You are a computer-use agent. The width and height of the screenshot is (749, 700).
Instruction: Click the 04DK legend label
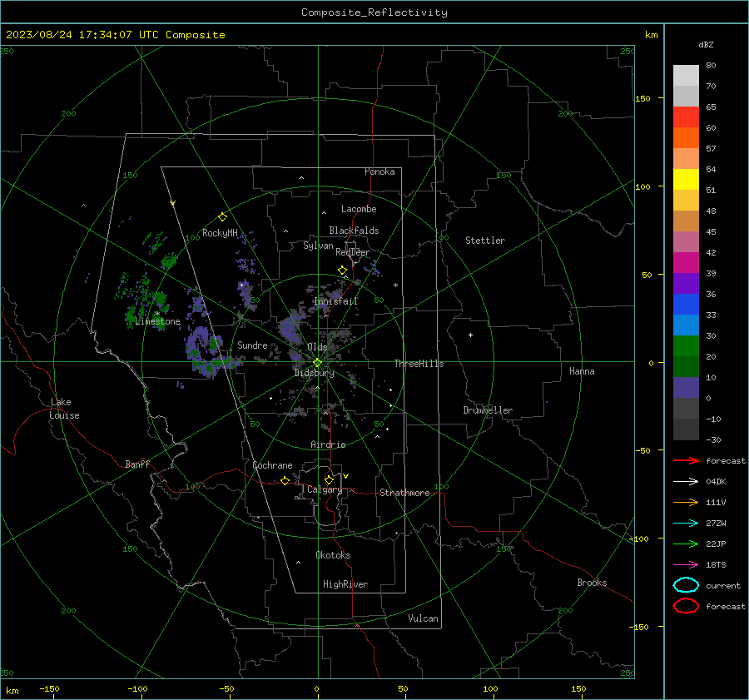point(716,482)
